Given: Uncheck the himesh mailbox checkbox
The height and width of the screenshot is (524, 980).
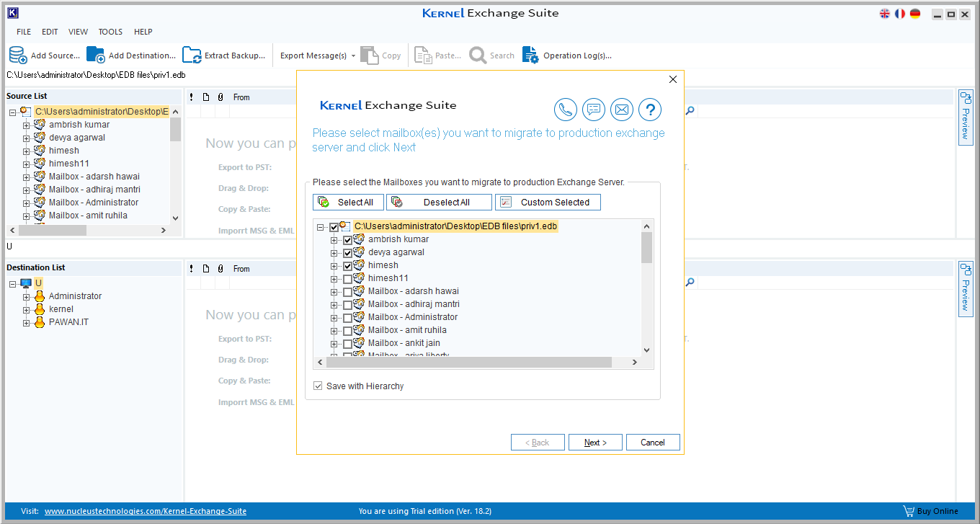Looking at the screenshot, I should (348, 266).
